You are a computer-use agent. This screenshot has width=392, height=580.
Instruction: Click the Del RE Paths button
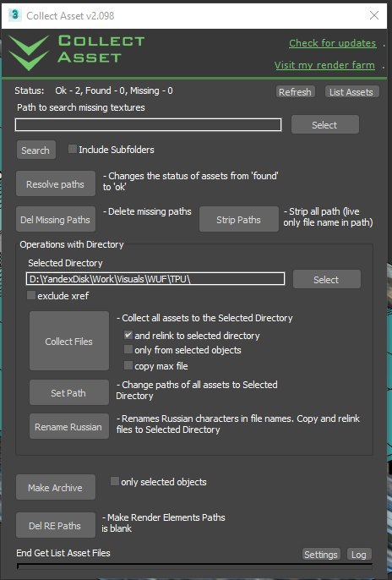(56, 525)
